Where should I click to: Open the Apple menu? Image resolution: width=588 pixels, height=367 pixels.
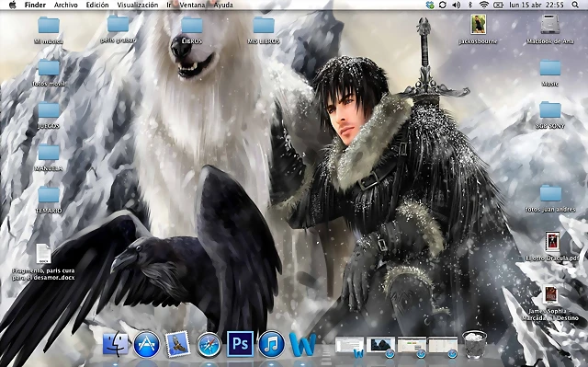pos(12,5)
